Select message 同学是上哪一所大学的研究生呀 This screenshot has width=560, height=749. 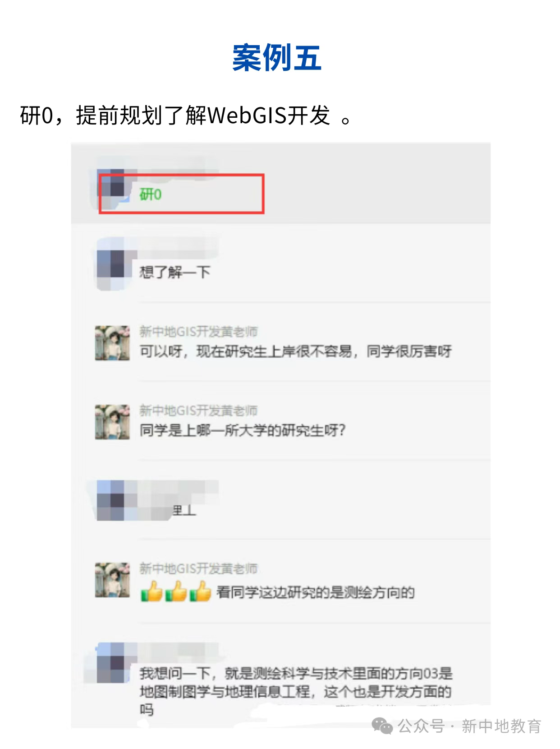pos(243,430)
